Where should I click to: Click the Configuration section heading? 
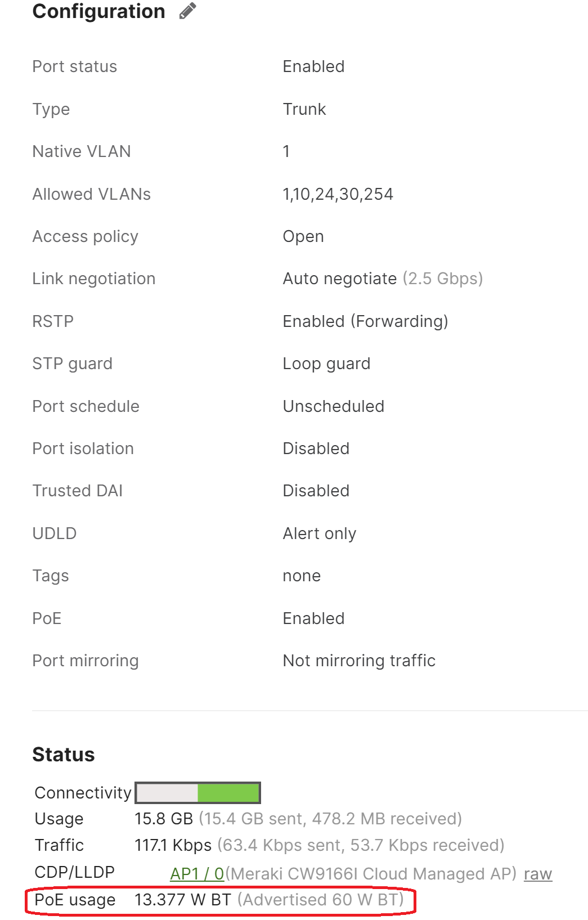98,11
